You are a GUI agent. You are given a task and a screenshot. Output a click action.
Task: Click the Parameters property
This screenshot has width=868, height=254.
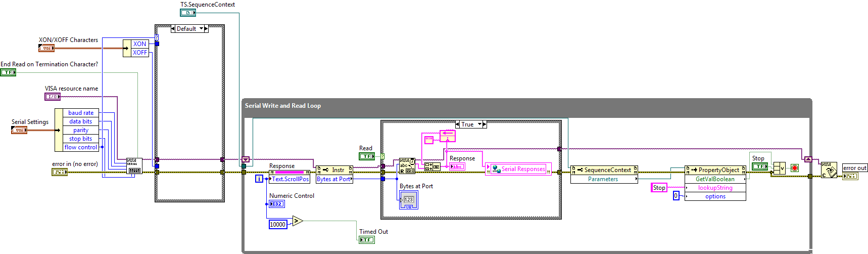(x=604, y=179)
